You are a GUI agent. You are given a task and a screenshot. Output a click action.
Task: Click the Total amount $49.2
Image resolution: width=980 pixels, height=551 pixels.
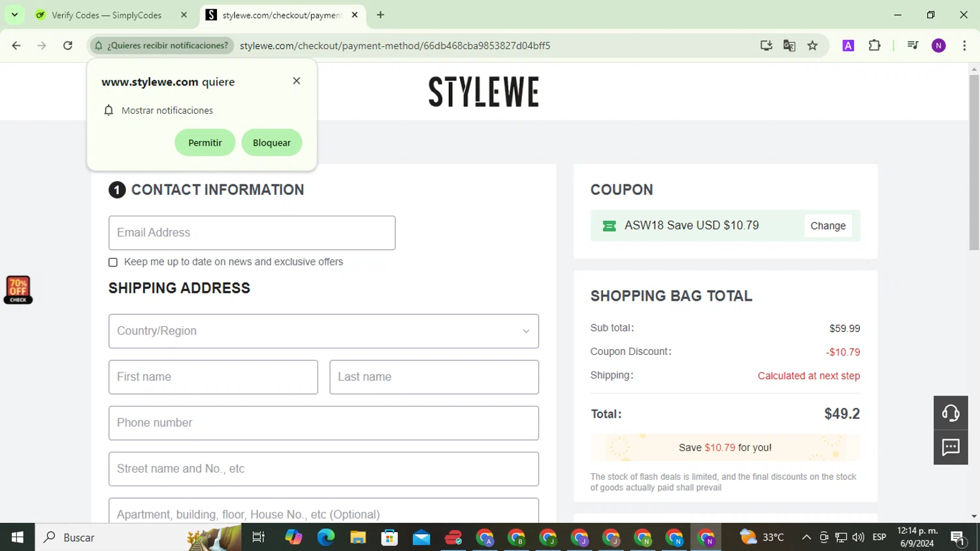coord(841,414)
